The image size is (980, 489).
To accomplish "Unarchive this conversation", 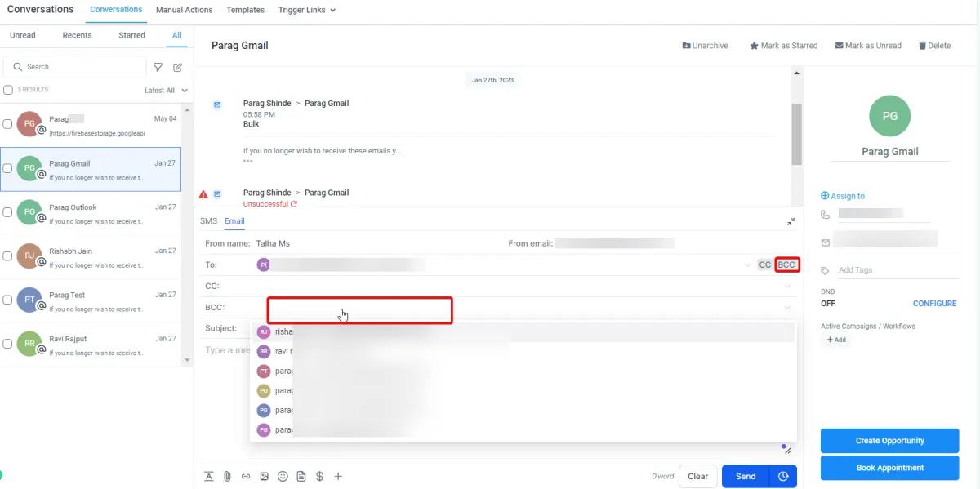I will 705,46.
